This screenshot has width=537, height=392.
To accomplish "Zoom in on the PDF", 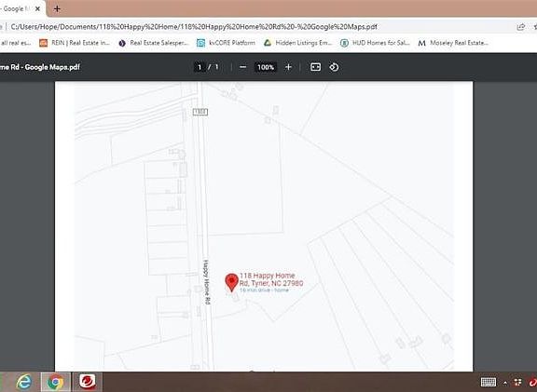I will pyautogui.click(x=288, y=67).
